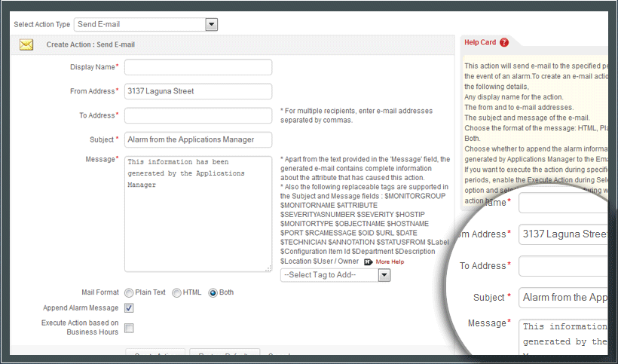Click inside the Message text area
Viewport: 618px width, 364px height.
point(198,214)
